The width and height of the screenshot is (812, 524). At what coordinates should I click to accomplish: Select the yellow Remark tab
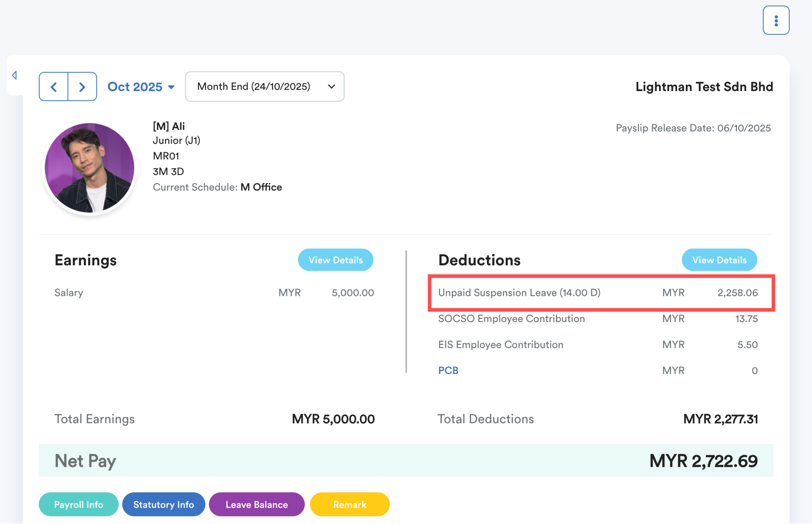point(349,504)
